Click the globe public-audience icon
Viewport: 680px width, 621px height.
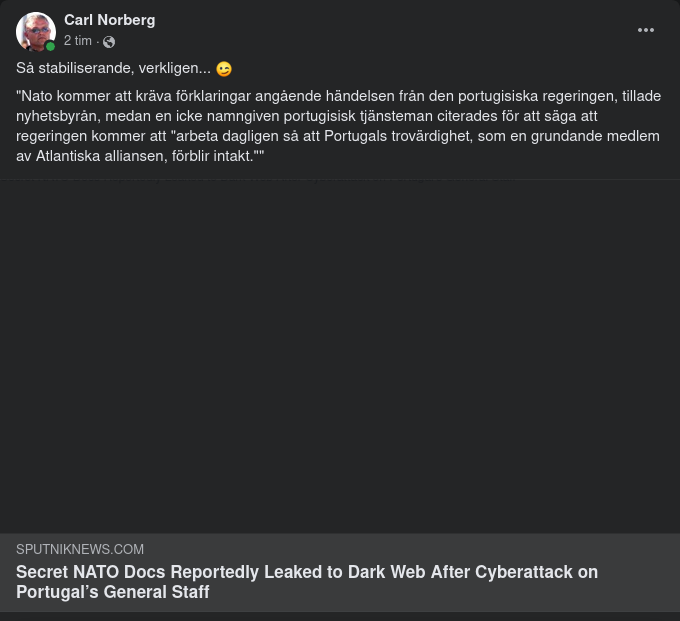point(109,42)
